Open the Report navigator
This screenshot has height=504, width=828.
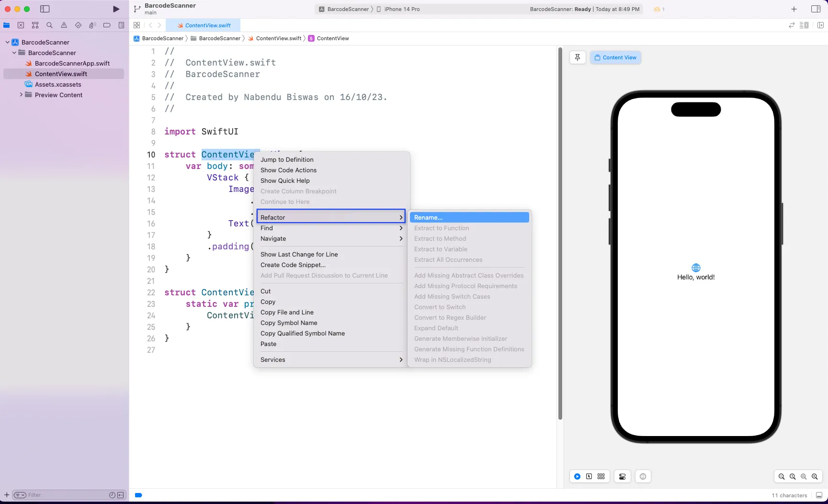pyautogui.click(x=121, y=25)
